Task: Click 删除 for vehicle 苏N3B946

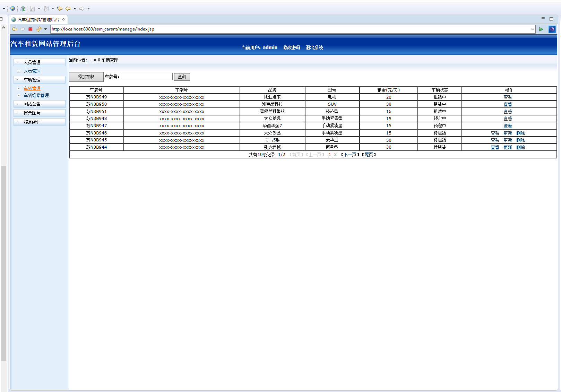Action: pos(520,133)
